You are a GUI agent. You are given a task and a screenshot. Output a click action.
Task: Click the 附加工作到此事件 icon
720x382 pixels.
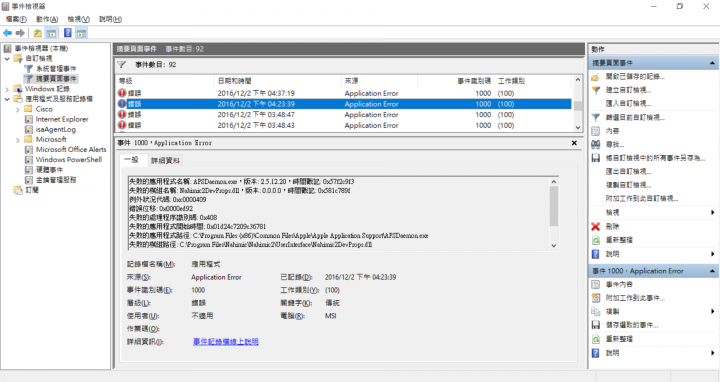coord(596,298)
